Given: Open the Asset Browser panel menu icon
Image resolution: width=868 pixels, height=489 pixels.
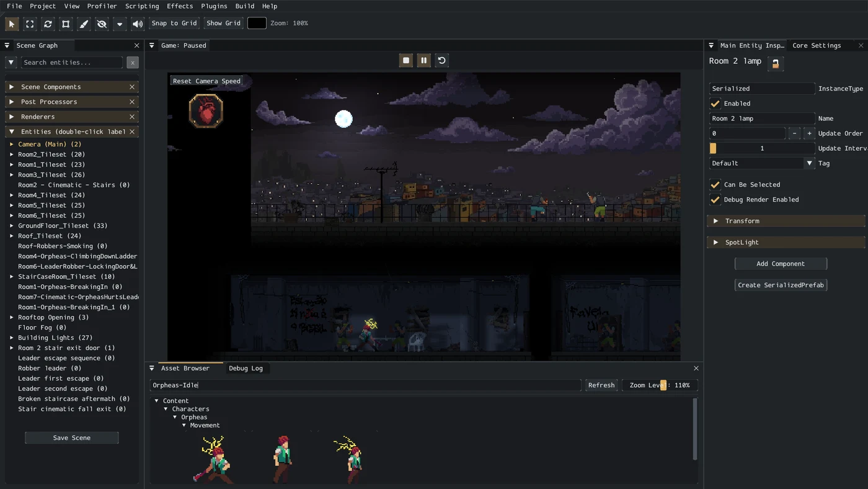Looking at the screenshot, I should coord(152,368).
